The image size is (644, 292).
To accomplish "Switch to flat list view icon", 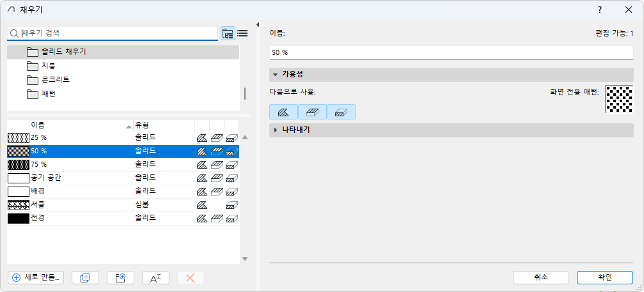I will 242,34.
